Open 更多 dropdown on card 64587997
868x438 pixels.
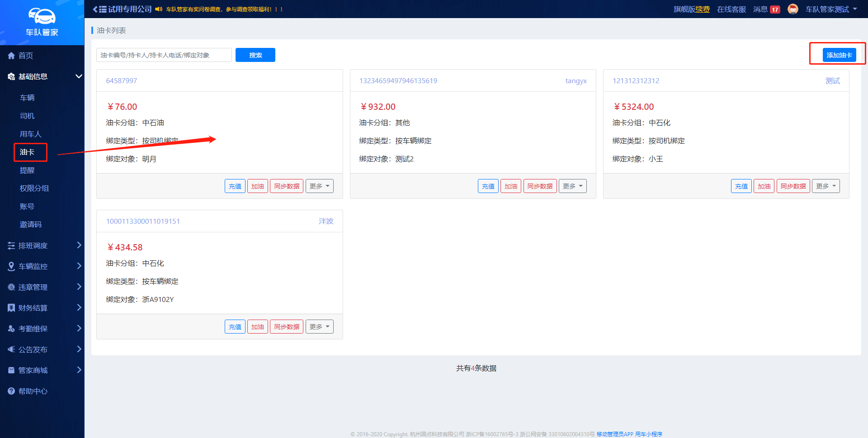[x=319, y=186]
